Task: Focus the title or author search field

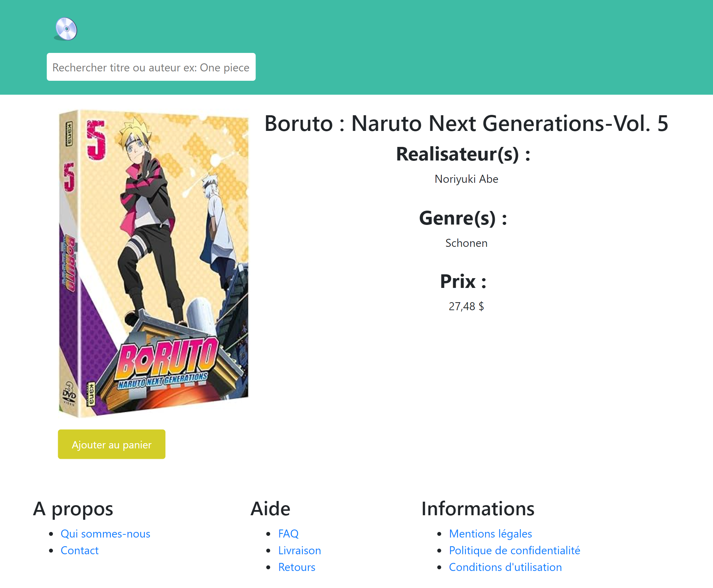Action: click(x=151, y=67)
